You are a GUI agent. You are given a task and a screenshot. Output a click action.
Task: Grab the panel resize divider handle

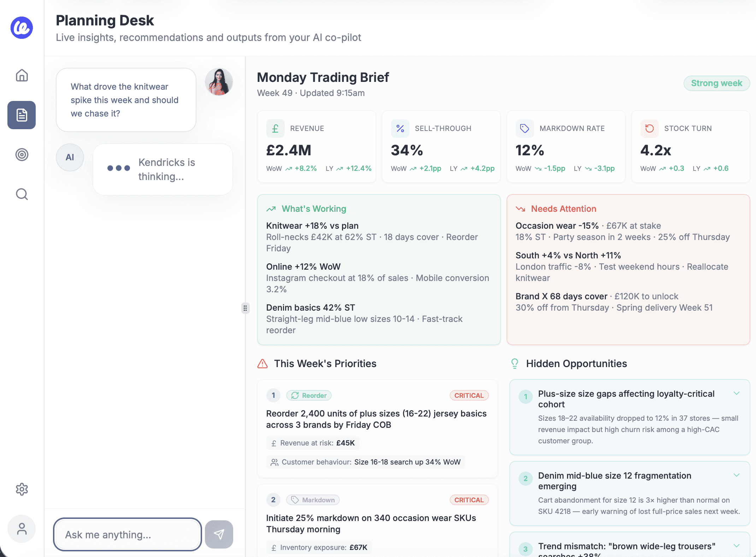click(x=245, y=308)
